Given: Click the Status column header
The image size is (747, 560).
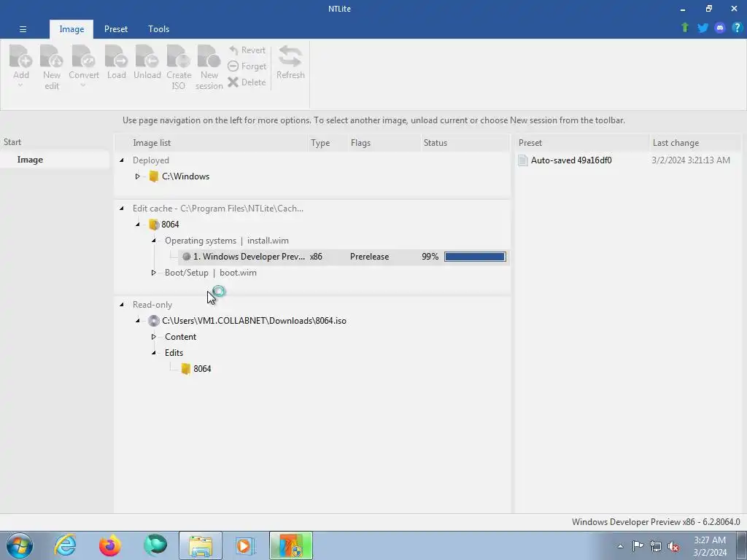Looking at the screenshot, I should pyautogui.click(x=436, y=143).
